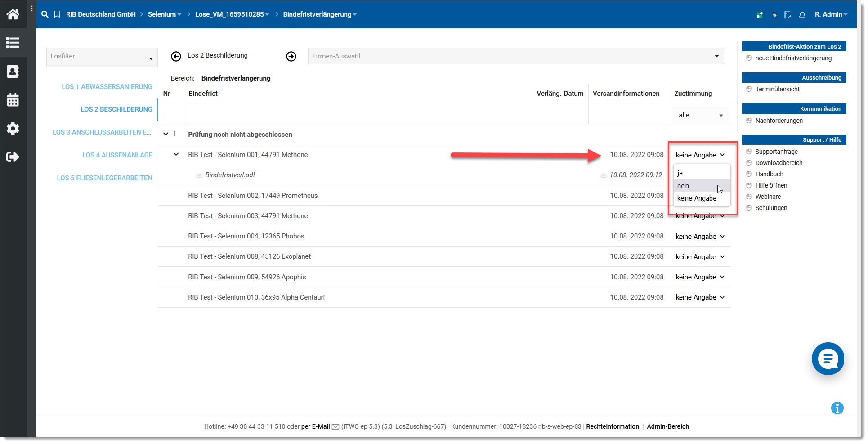Open the notebook with pencil icon
868x444 pixels.
787,15
